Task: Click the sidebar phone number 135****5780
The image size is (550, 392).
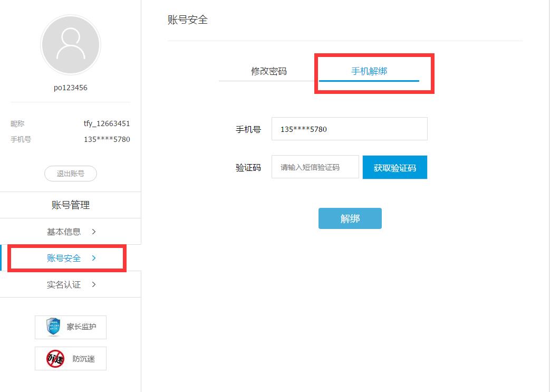Action: tap(107, 139)
